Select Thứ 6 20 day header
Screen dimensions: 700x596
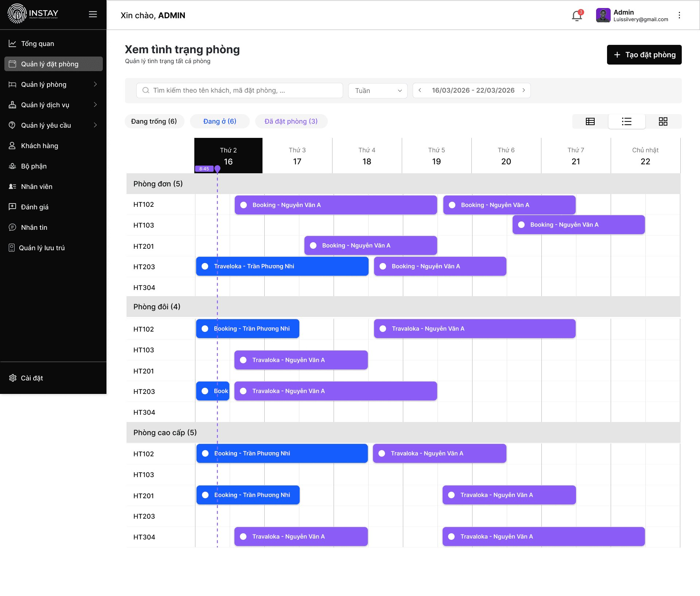506,155
